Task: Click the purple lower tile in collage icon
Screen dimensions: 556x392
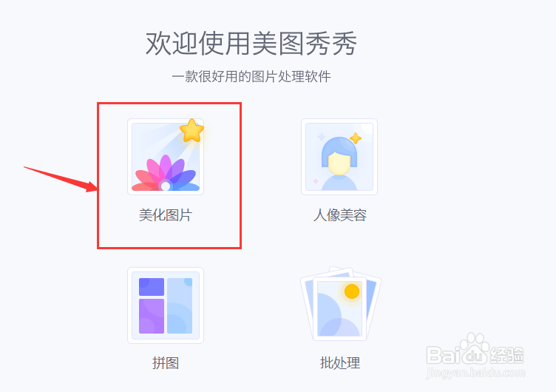Action: click(x=152, y=316)
